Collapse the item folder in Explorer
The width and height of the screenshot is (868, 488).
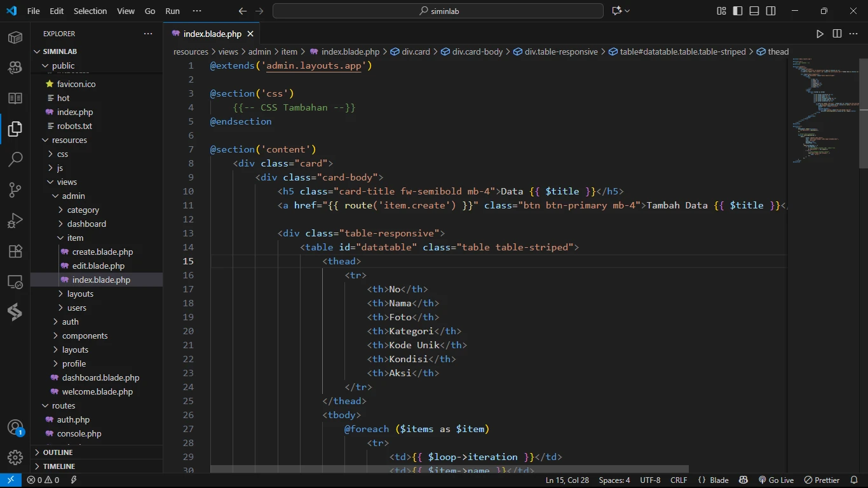(x=75, y=238)
